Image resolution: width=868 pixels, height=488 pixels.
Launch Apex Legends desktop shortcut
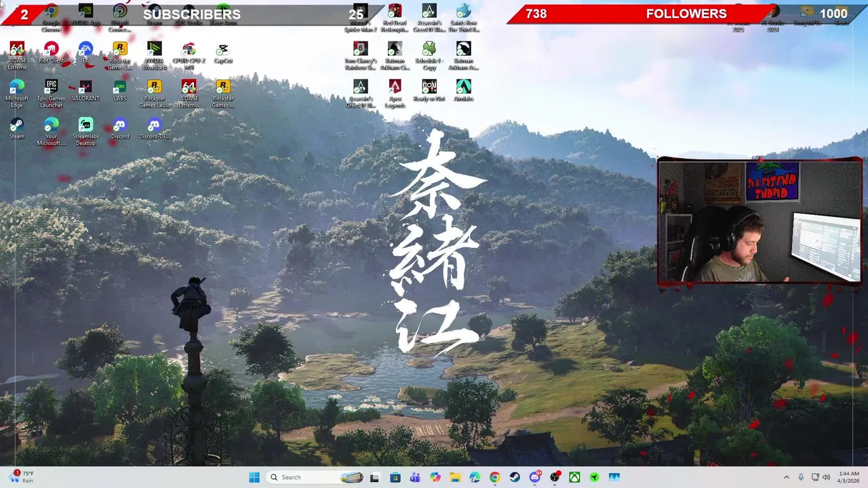(395, 94)
